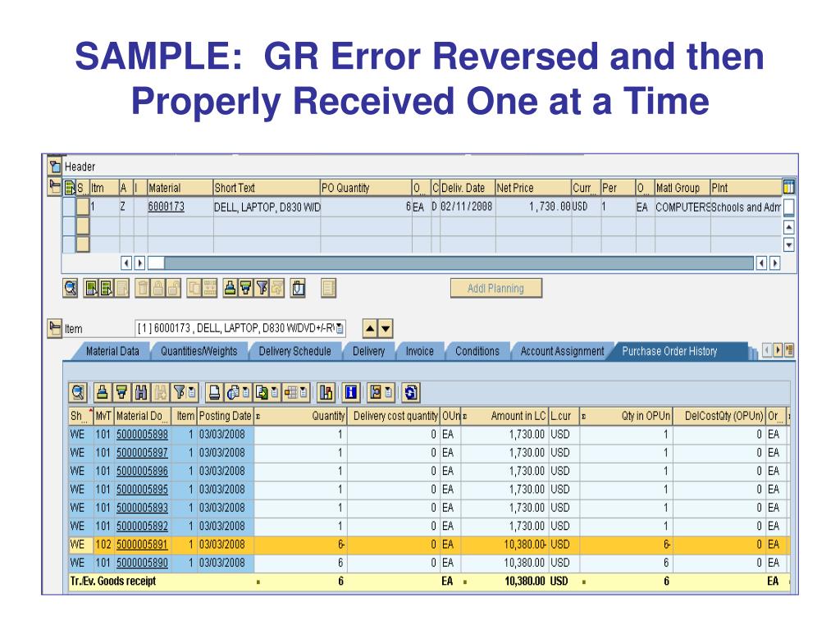Open the Delivery Schedule tab
Screen dimensions: 840x630
tap(294, 351)
